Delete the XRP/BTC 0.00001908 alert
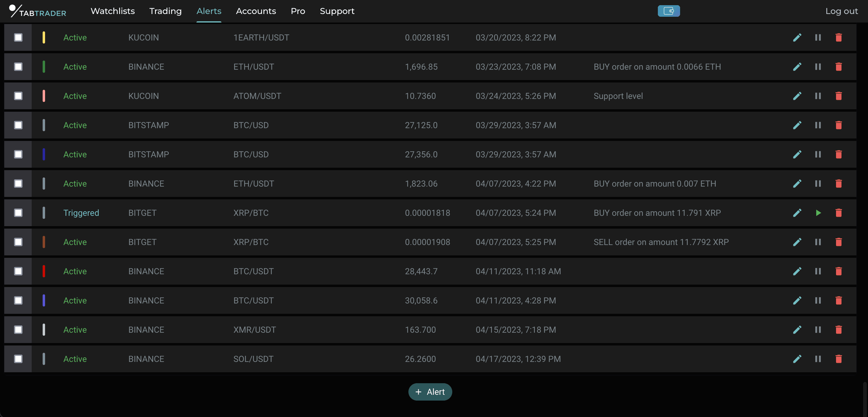The image size is (868, 417). (x=839, y=242)
